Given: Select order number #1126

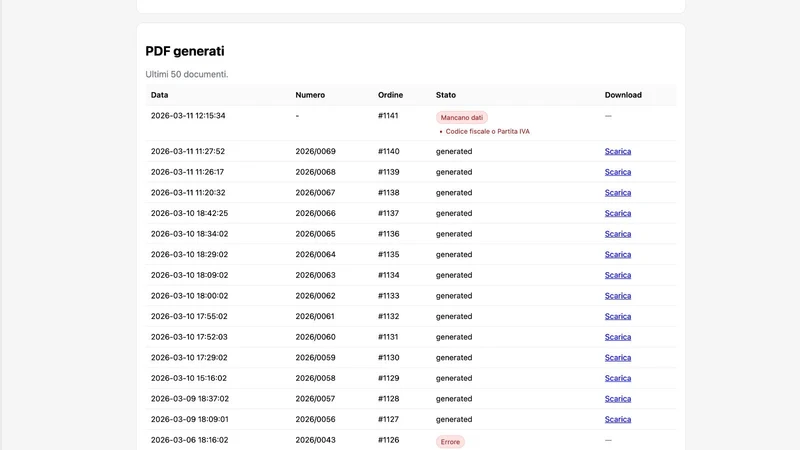Looking at the screenshot, I should [388, 440].
